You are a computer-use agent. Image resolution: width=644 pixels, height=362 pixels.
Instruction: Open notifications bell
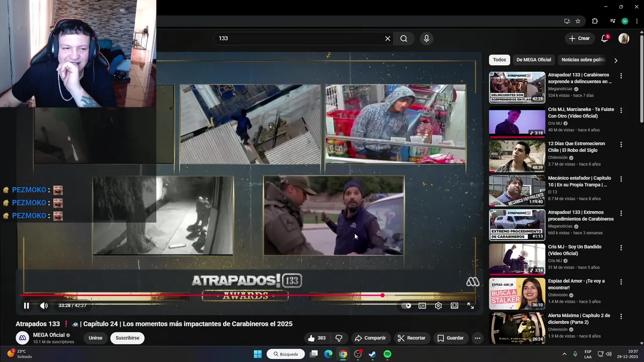click(x=605, y=39)
